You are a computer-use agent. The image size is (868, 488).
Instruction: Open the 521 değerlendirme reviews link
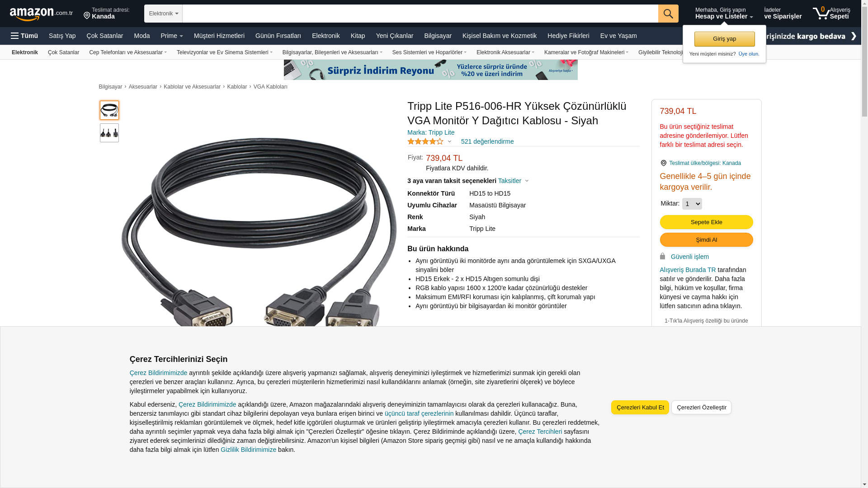(487, 141)
